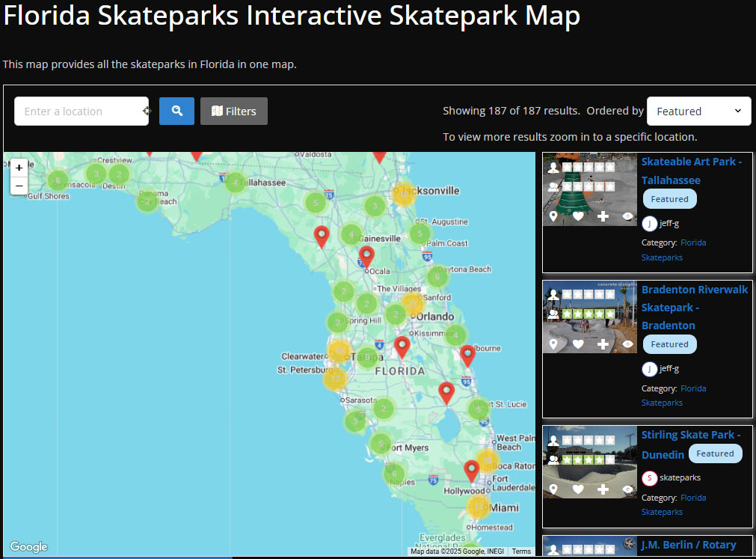
Task: Click the eye icon on Stirling Skate Park card
Action: coord(627,489)
